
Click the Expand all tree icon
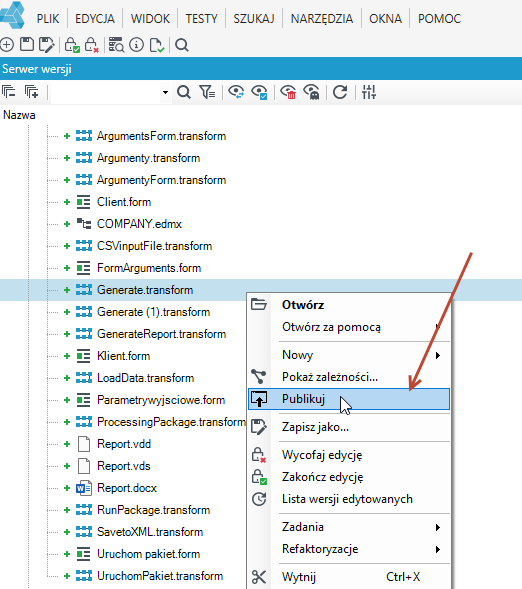click(31, 92)
